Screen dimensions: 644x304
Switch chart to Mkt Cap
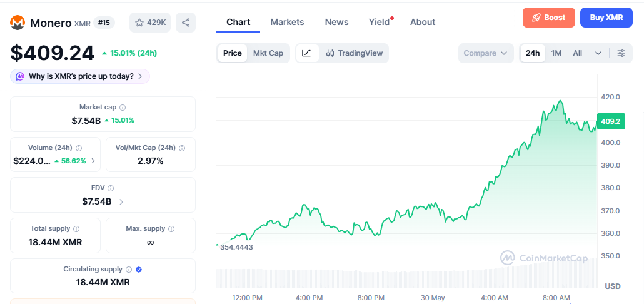point(268,53)
